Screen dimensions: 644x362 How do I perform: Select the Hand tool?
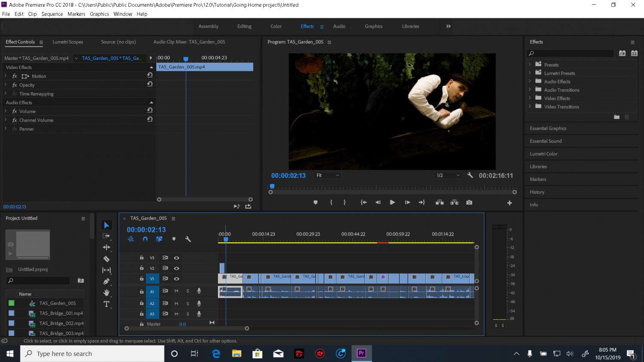tap(106, 293)
